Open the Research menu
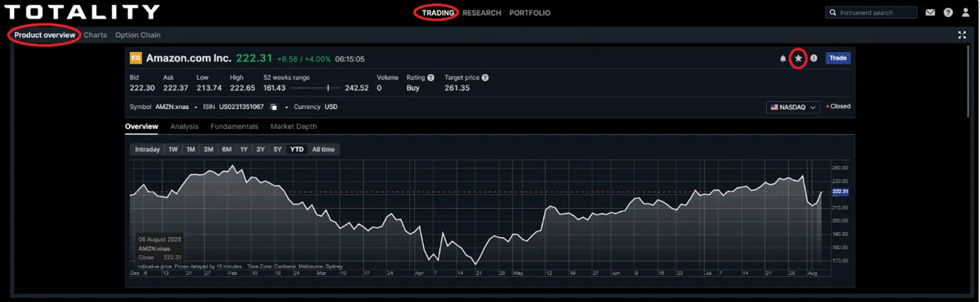This screenshot has height=302, width=980. 482,13
